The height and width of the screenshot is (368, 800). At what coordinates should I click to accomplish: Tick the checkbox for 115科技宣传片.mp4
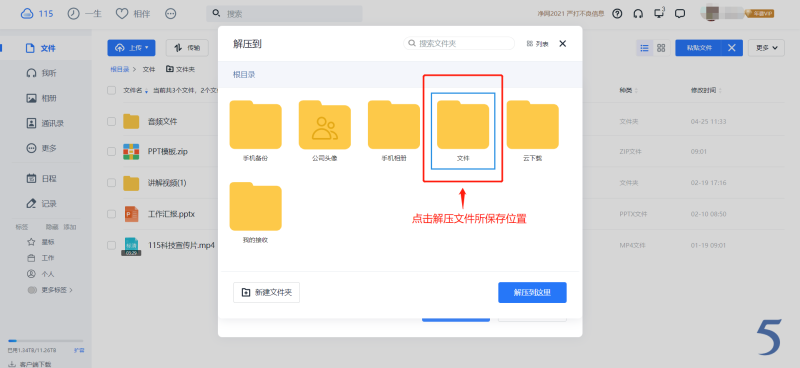pos(111,245)
